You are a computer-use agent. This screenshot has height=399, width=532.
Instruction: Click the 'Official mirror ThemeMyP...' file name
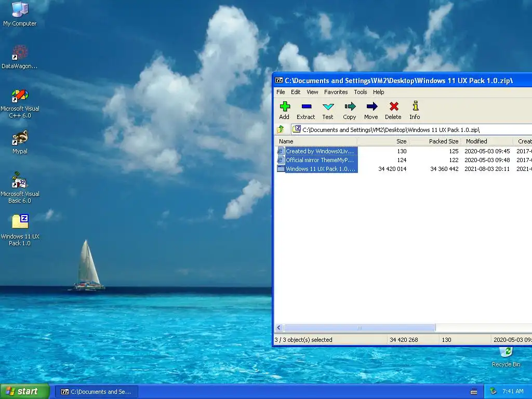pyautogui.click(x=320, y=160)
